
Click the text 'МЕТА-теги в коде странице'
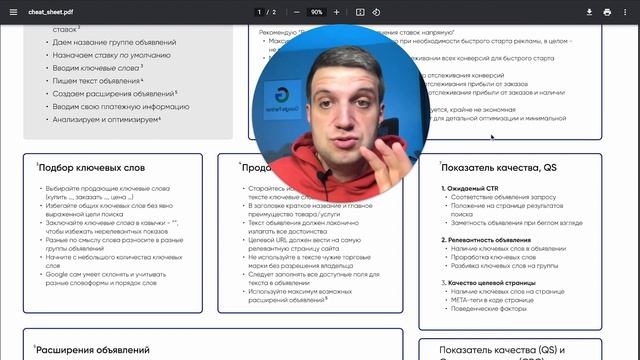click(492, 300)
